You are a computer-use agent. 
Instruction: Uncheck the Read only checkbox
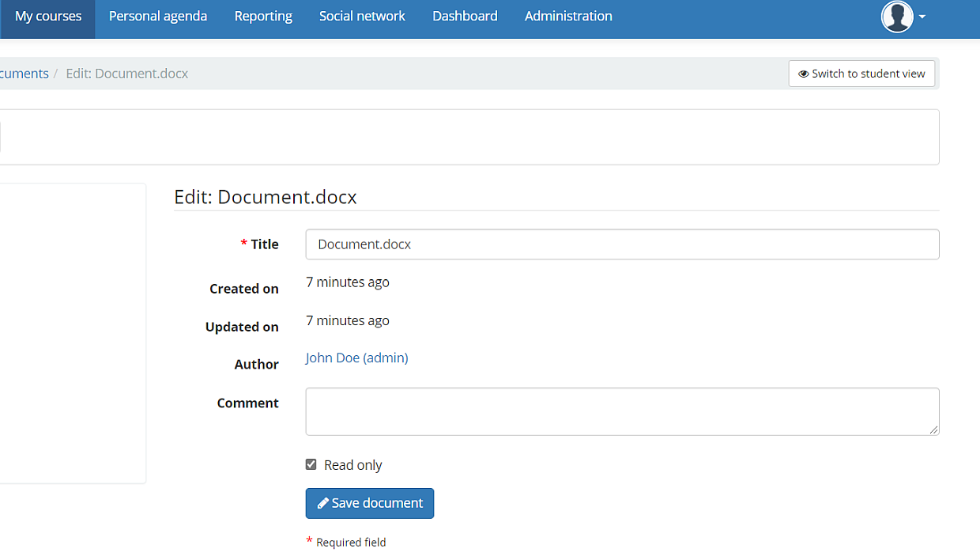click(x=311, y=464)
